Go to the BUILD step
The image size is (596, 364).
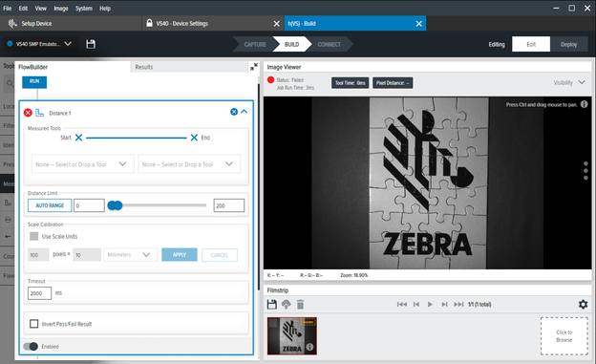click(x=291, y=45)
